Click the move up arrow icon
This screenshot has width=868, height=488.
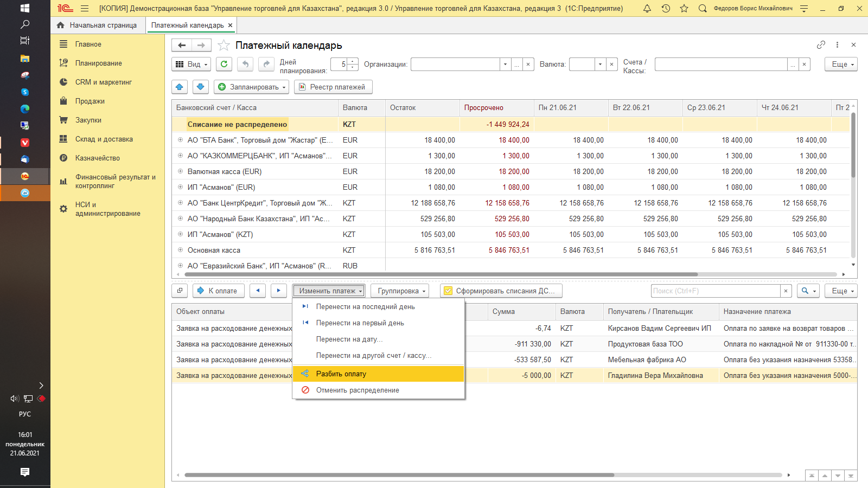click(180, 87)
